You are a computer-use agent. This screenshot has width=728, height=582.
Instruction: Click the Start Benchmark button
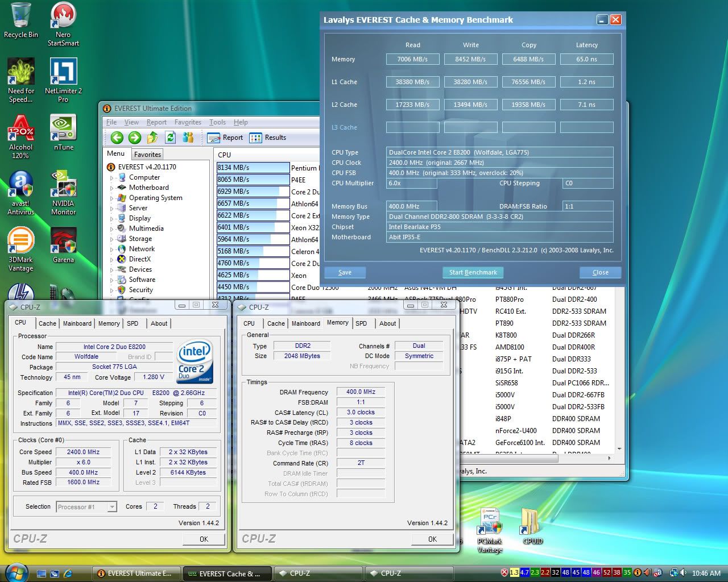473,272
